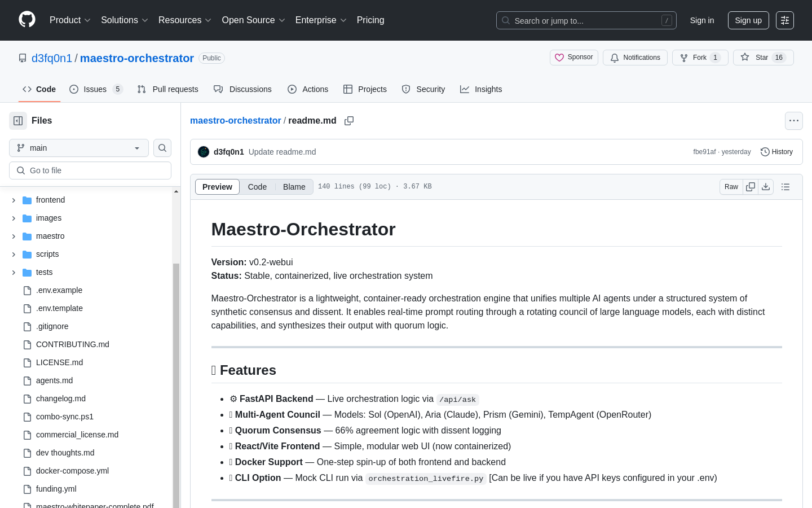Open combo-sync.ps1 in the file tree
This screenshot has height=508, width=812.
point(65,417)
